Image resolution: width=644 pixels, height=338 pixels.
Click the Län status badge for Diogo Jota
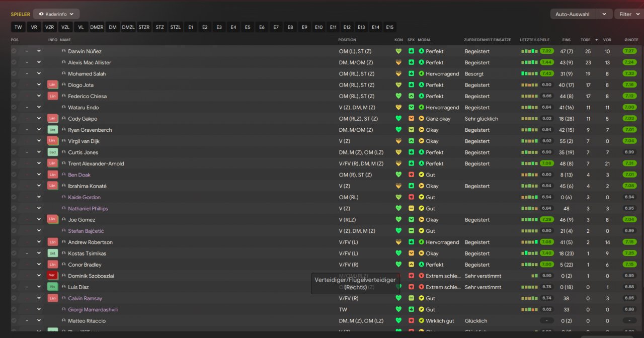click(53, 85)
